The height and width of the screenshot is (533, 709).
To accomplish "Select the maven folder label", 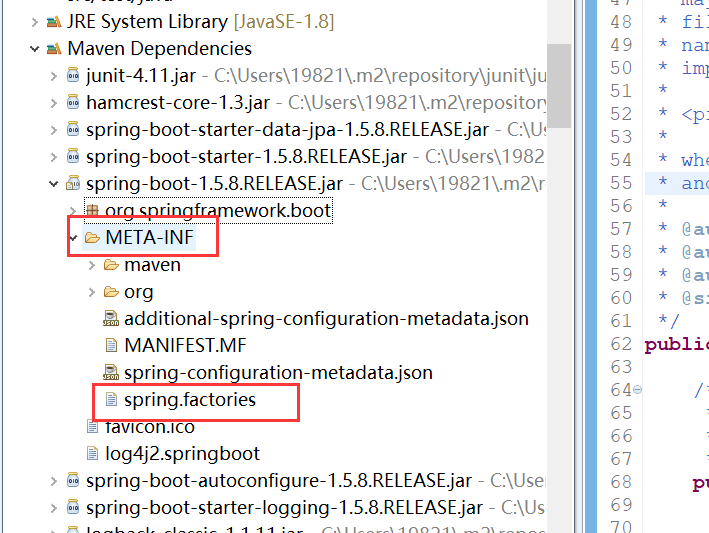I will 152,264.
